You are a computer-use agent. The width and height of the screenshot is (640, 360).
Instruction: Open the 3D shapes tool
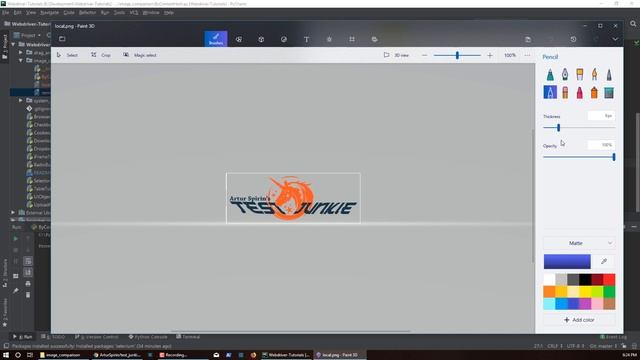[261, 39]
